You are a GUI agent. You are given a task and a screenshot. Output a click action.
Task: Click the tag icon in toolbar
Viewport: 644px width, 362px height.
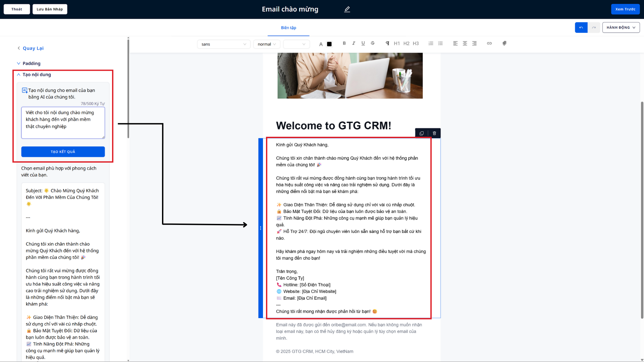504,43
